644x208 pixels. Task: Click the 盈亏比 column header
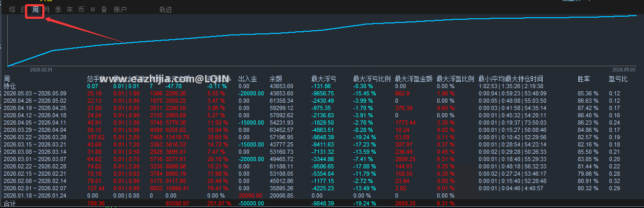(618, 79)
